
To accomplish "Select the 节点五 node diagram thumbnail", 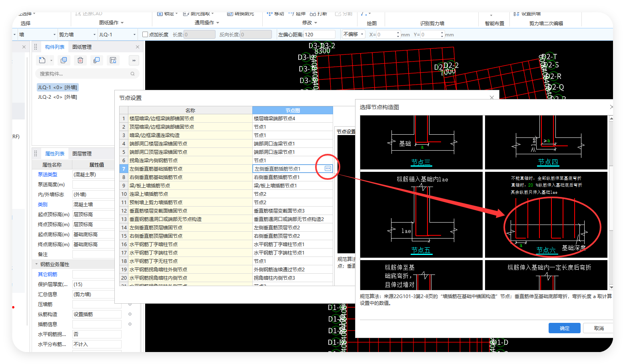I will tap(421, 215).
